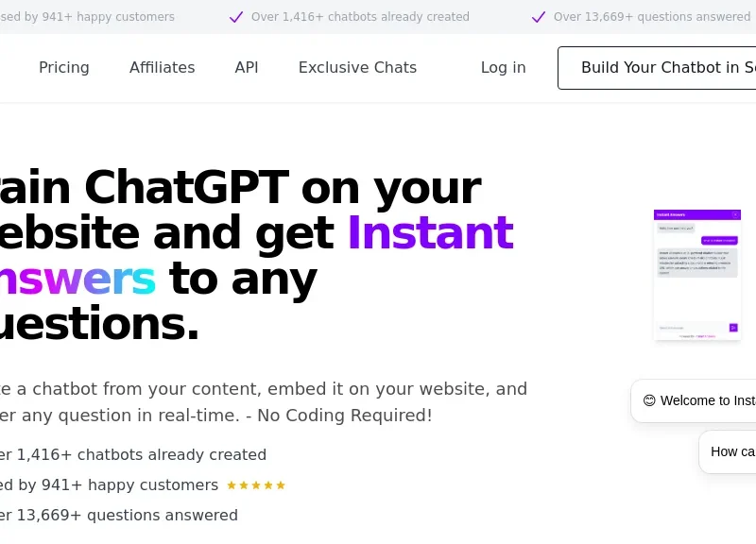Click the How can chat message bubble

point(727,452)
